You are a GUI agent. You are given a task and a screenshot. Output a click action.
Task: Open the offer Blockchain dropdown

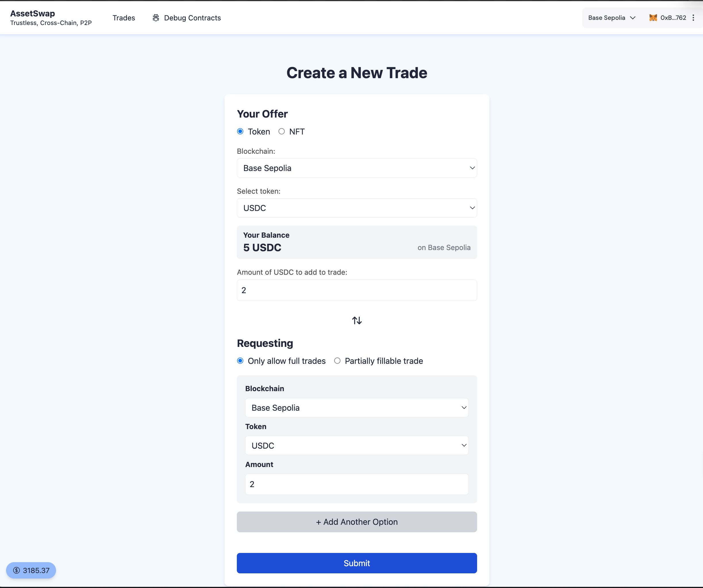pos(357,168)
